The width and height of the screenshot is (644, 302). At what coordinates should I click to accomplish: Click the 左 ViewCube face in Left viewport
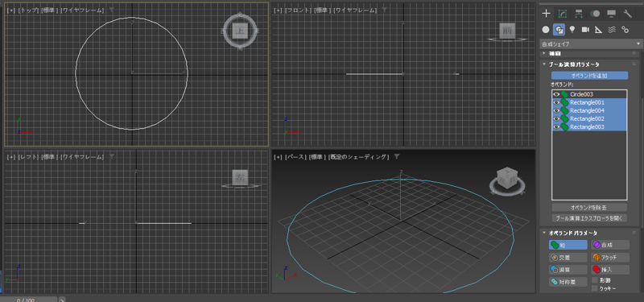(x=239, y=177)
